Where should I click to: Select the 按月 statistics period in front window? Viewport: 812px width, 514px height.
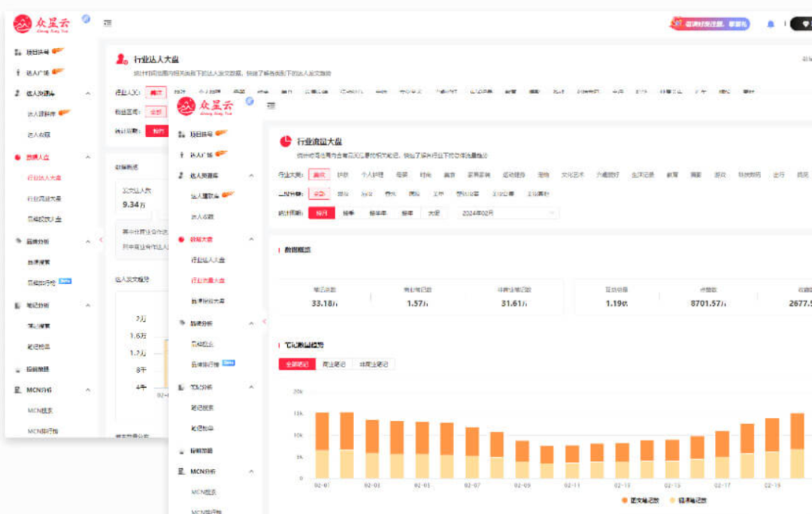[x=322, y=213]
